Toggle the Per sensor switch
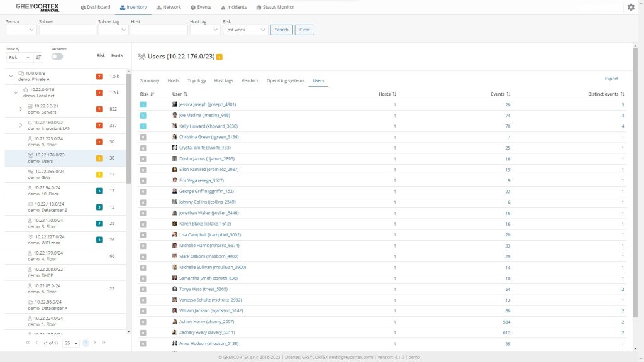 pos(57,57)
